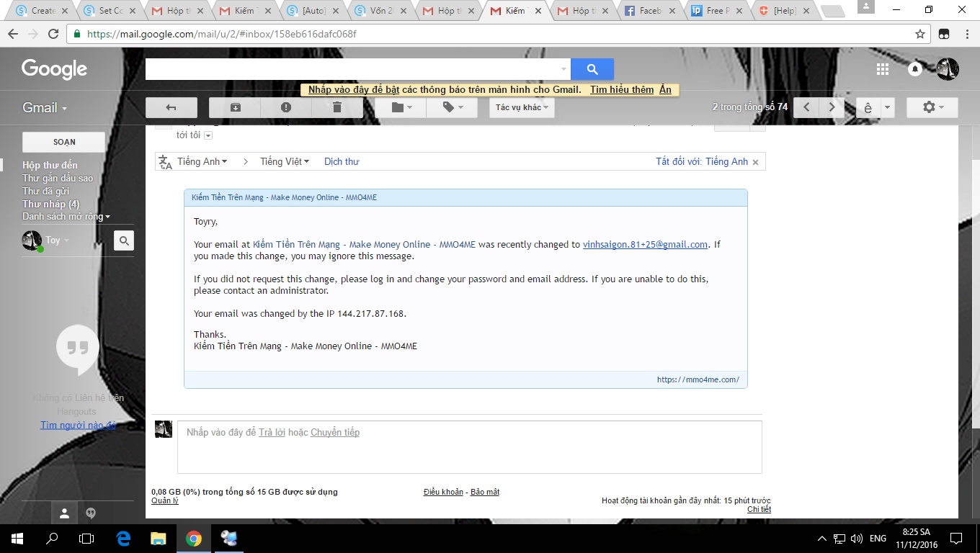Open the 'Tác vụ khác' menu

(x=522, y=107)
